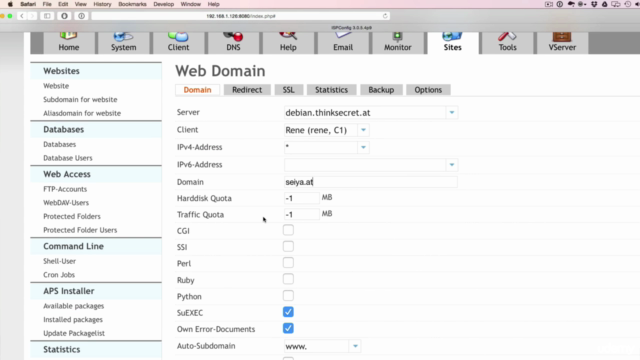Open the Safari File menu
Screen dimensions: 640x360
pos(47,4)
